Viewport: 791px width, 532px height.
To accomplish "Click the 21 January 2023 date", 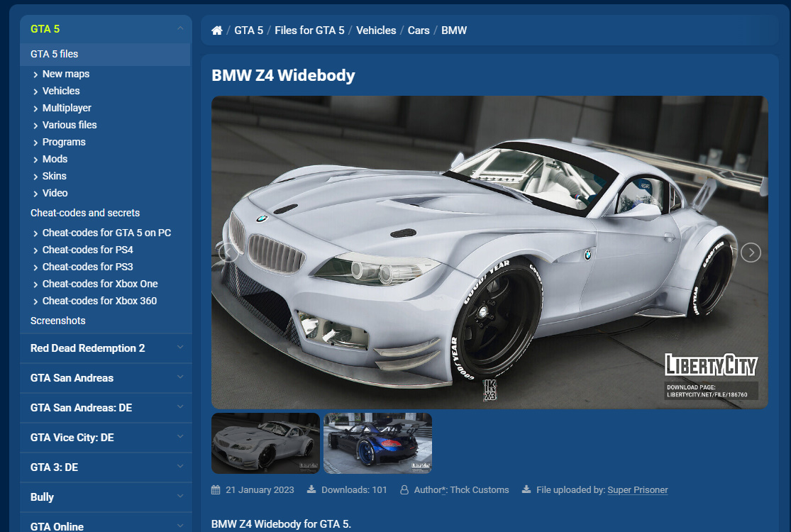I will (x=260, y=489).
